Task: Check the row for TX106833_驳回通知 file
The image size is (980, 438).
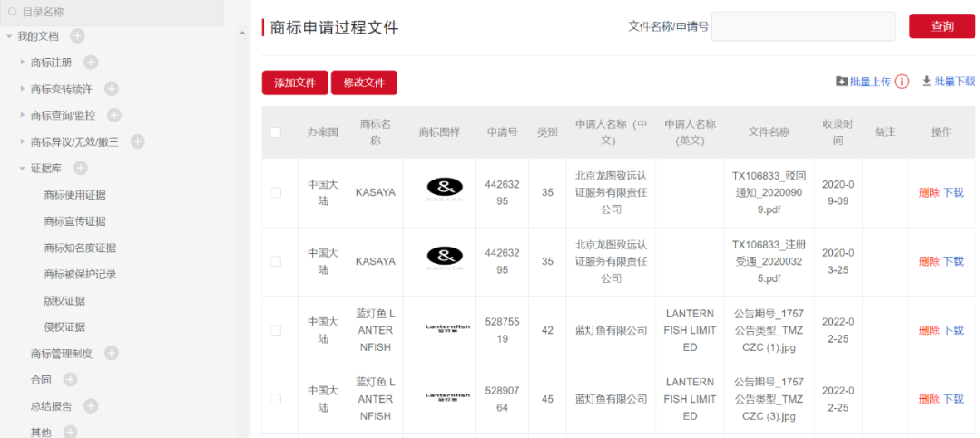Action: 276,192
